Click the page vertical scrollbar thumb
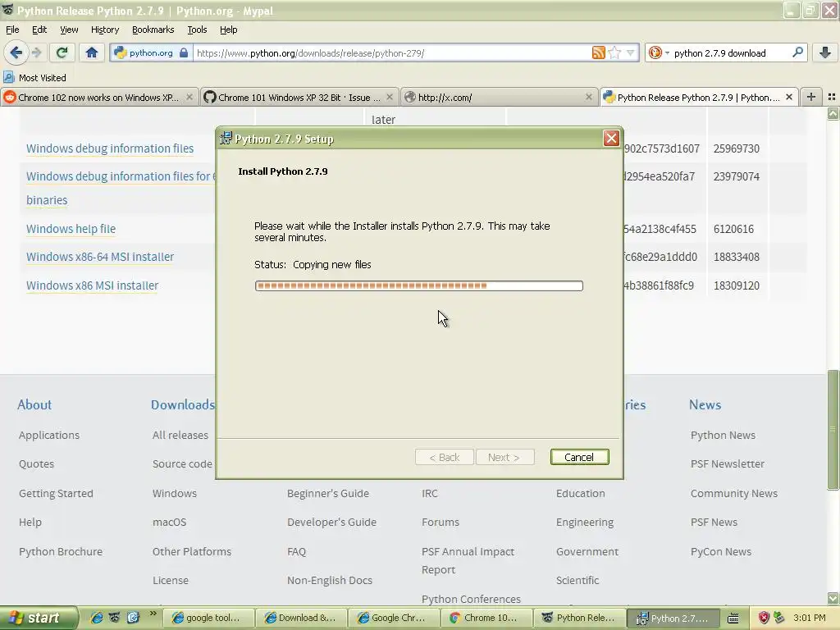Image resolution: width=840 pixels, height=630 pixels. [833, 430]
